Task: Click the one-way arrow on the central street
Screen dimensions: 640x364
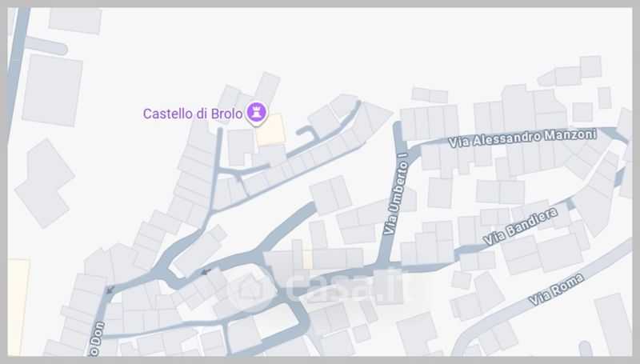Action: (206, 271)
